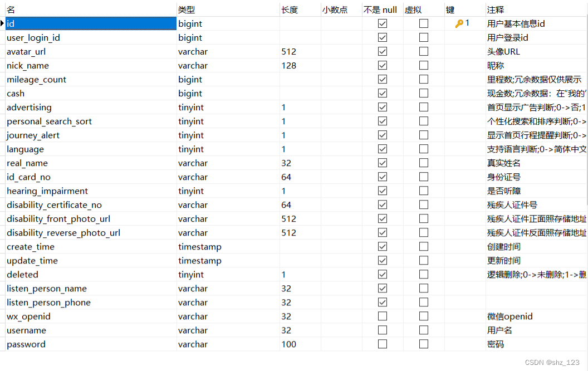
Task: Click the comment 真实姓名
Action: coord(503,163)
